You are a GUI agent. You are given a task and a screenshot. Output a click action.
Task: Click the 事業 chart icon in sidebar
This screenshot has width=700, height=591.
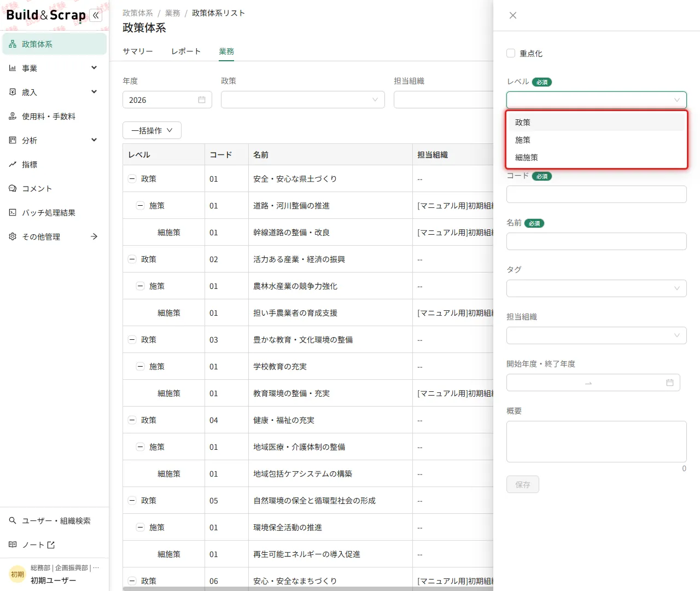click(13, 68)
